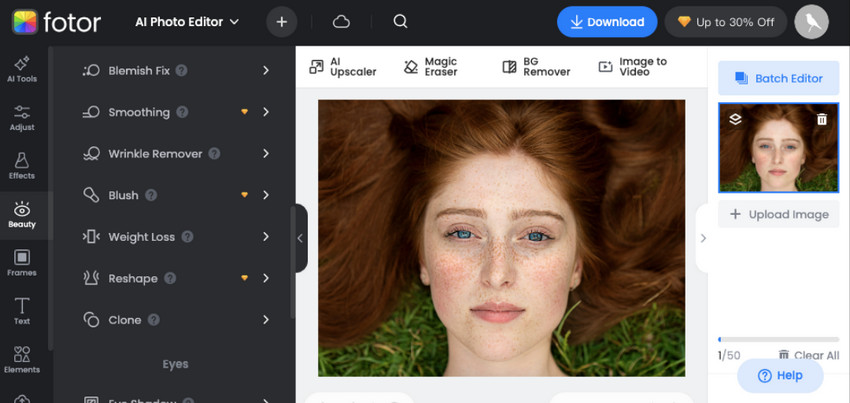850x403 pixels.
Task: Click the Blush tool icon
Action: (x=91, y=195)
